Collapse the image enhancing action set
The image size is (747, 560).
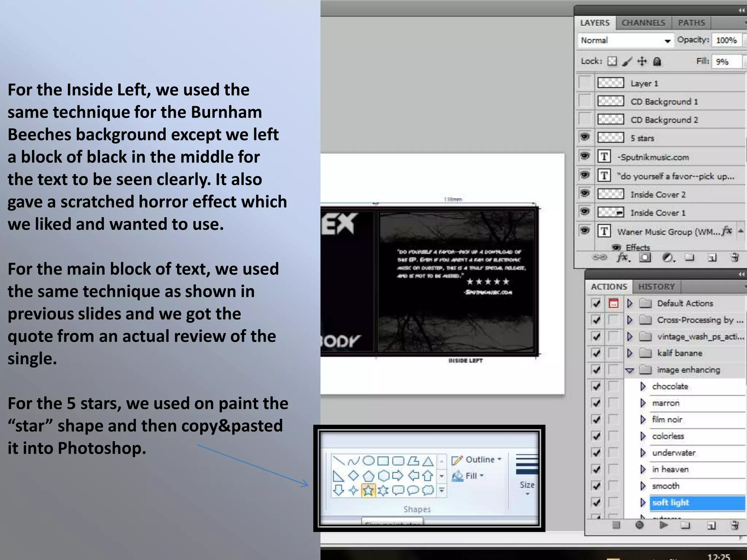click(630, 370)
